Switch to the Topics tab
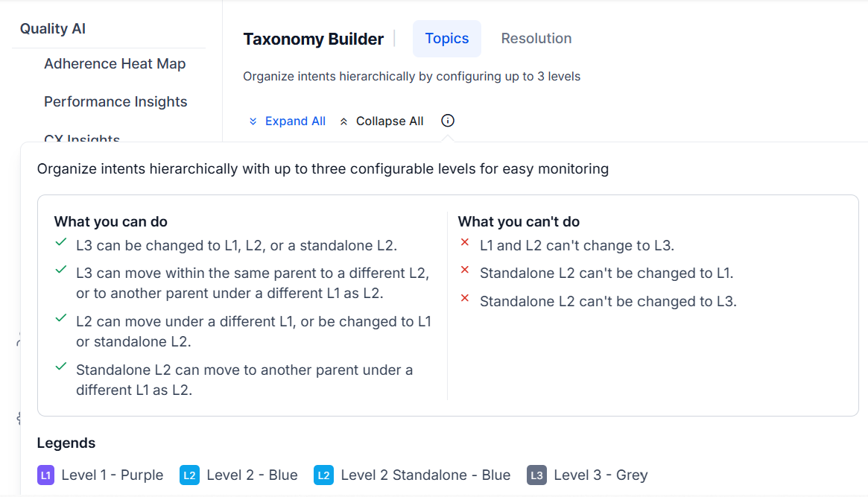The height and width of the screenshot is (497, 868). tap(447, 39)
